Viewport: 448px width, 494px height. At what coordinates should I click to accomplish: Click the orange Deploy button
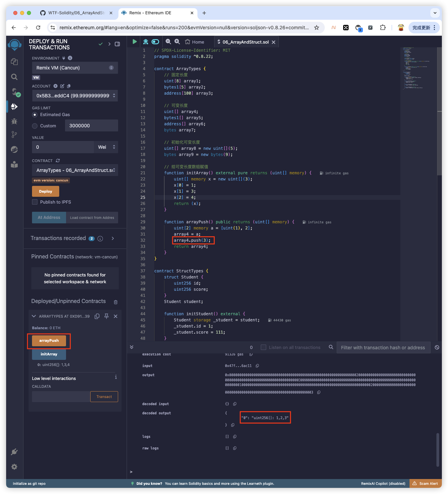pyautogui.click(x=46, y=191)
